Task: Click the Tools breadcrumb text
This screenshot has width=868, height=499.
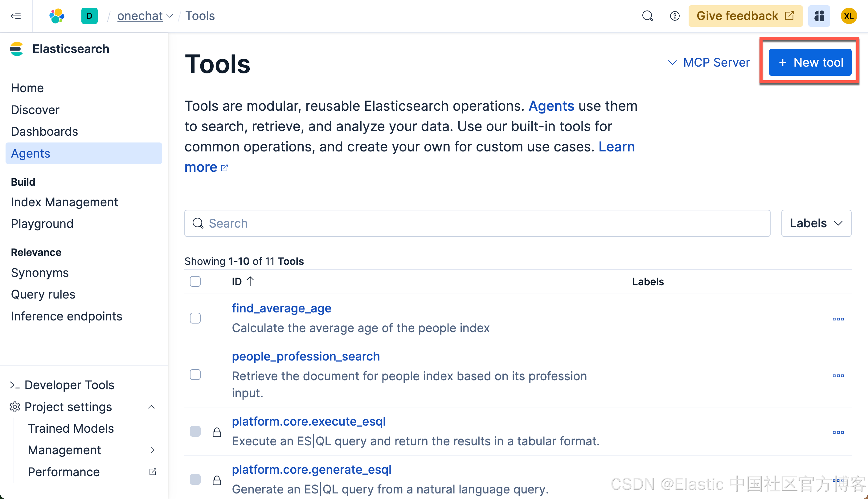Action: pos(200,16)
